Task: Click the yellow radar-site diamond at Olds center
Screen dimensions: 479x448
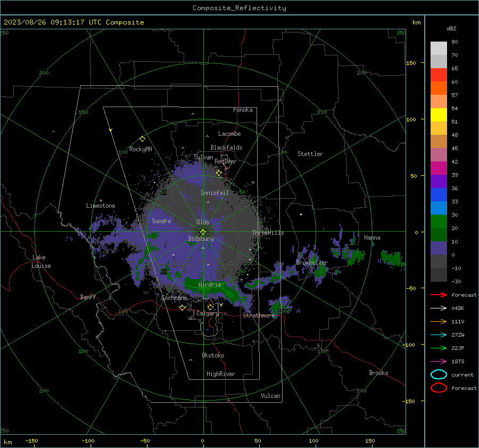Action: (203, 232)
